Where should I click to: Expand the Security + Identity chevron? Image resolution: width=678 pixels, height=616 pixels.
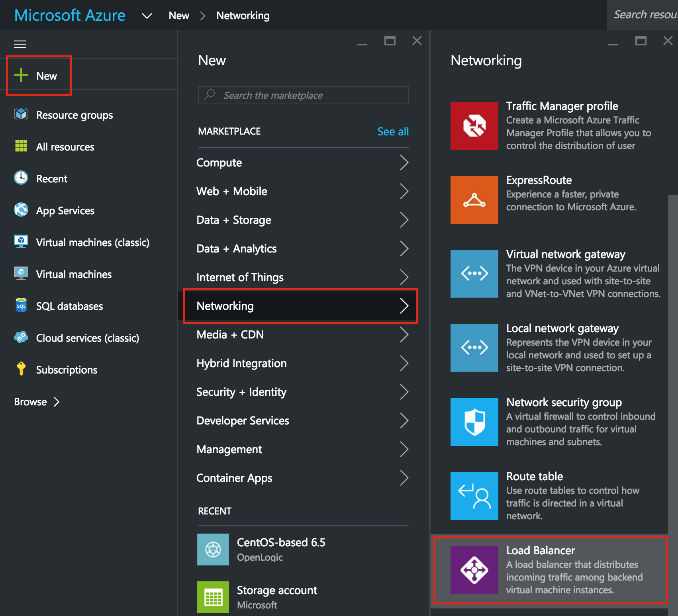click(x=404, y=392)
